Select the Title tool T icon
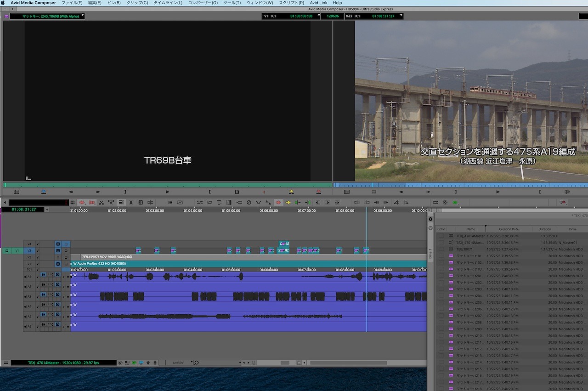 pos(219,202)
